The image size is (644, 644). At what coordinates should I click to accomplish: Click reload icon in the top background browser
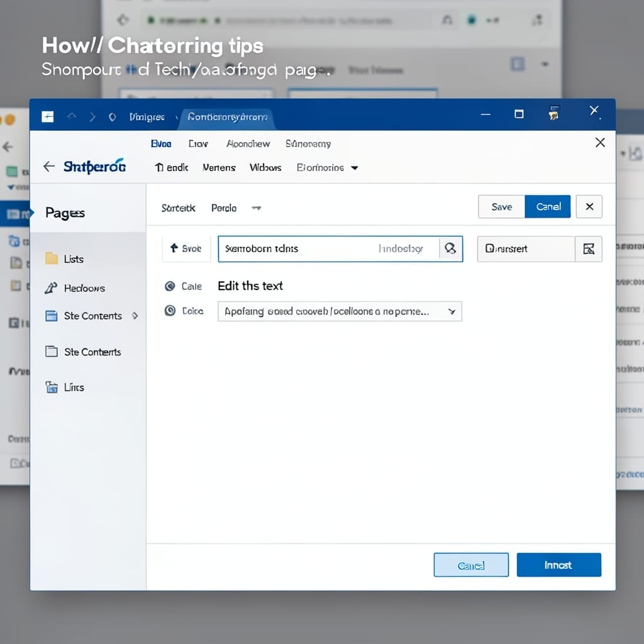123,19
